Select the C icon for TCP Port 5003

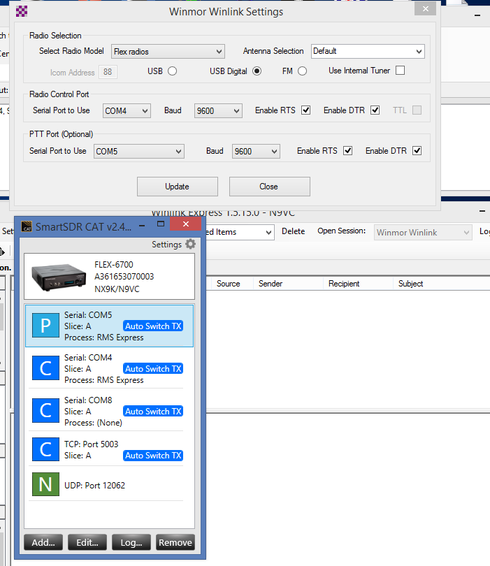point(45,449)
